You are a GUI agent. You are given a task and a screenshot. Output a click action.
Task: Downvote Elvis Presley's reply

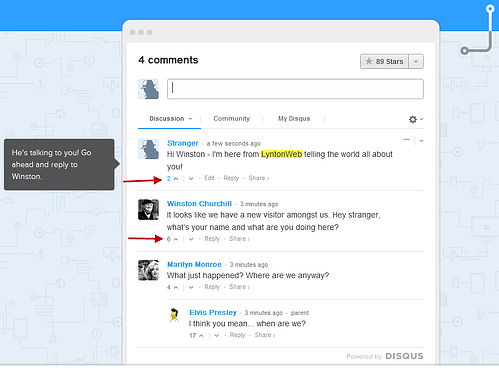(x=217, y=336)
